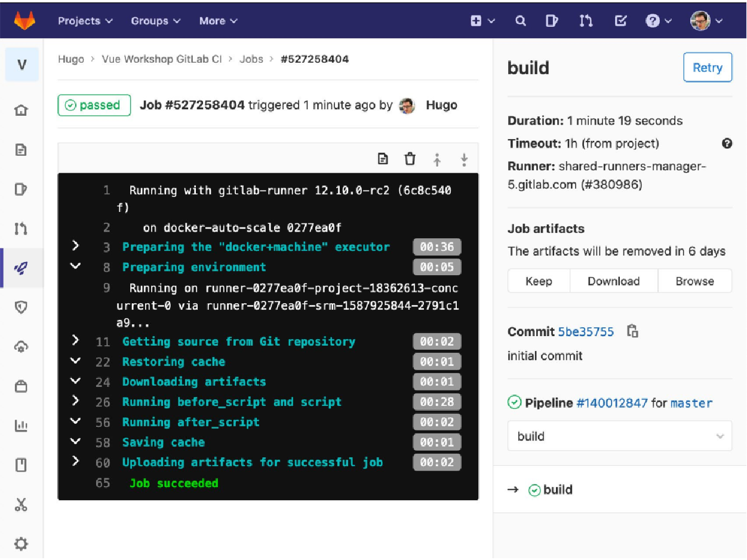Open the build stage dropdown
Viewport: 747px width, 560px height.
[620, 436]
